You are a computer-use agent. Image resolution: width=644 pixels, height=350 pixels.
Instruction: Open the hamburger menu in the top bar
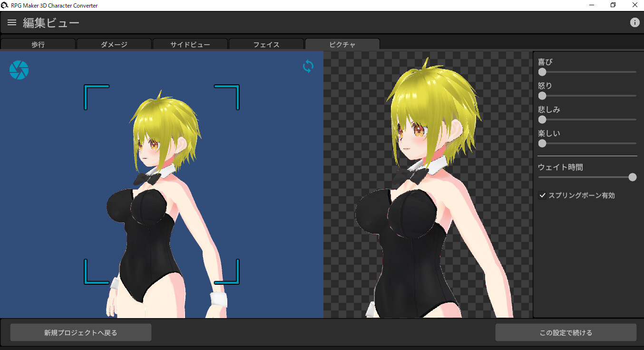(x=11, y=22)
